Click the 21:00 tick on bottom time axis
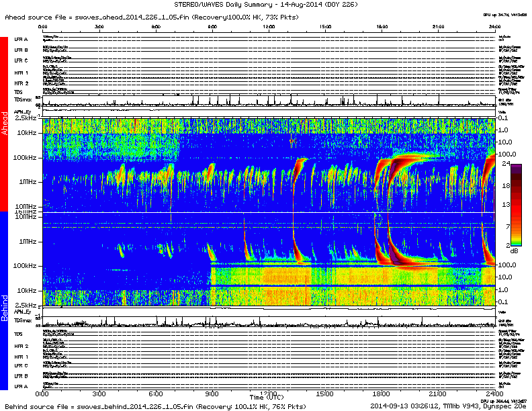532x411 pixels. [437, 394]
